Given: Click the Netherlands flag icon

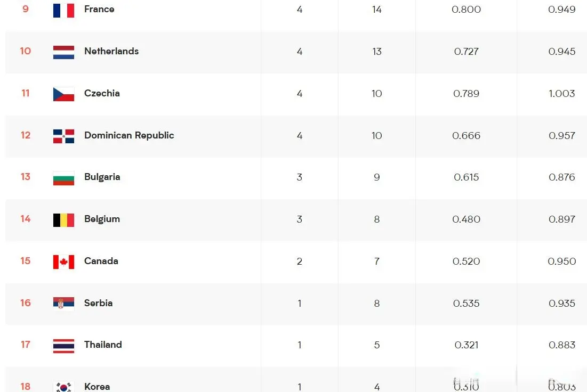Looking at the screenshot, I should pos(63,52).
